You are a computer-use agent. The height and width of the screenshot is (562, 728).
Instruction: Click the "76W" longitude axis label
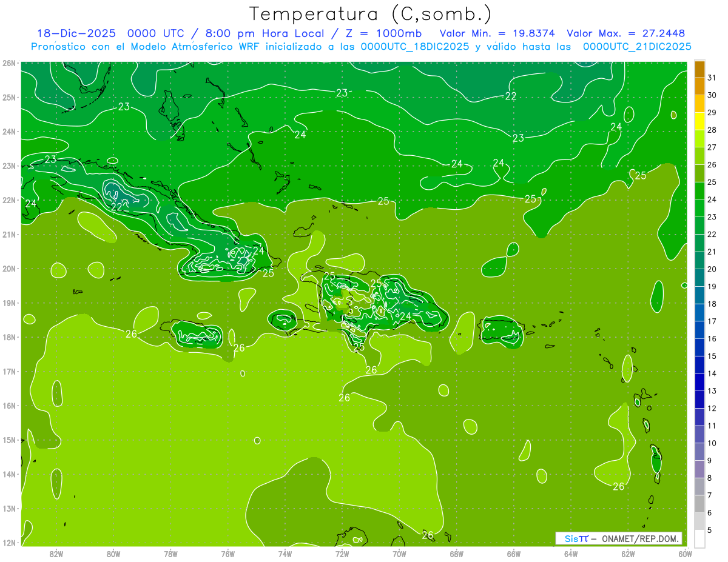coord(227,553)
